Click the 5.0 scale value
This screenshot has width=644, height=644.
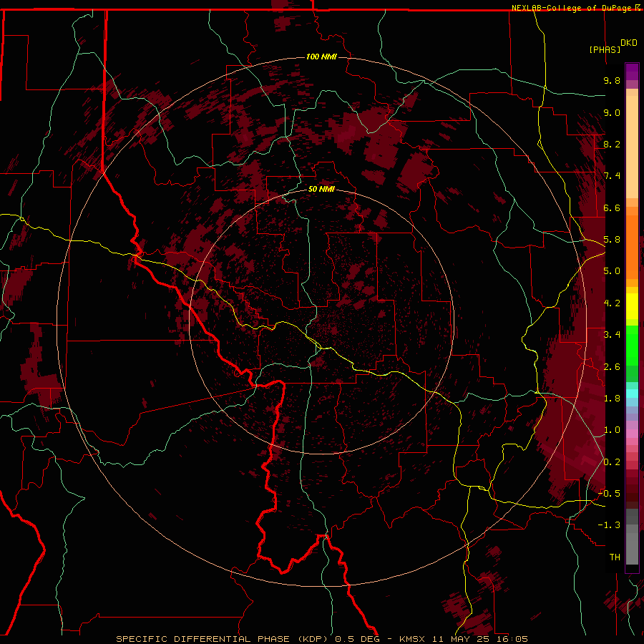(612, 271)
